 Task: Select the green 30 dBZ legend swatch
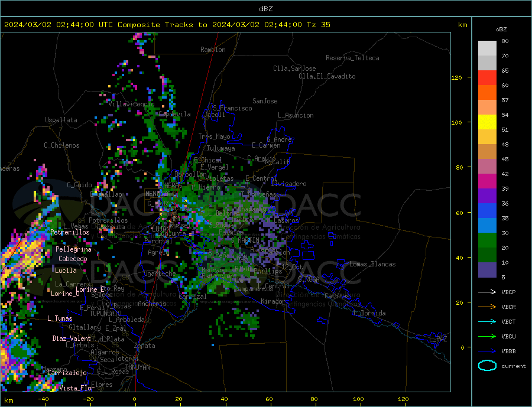(x=487, y=240)
